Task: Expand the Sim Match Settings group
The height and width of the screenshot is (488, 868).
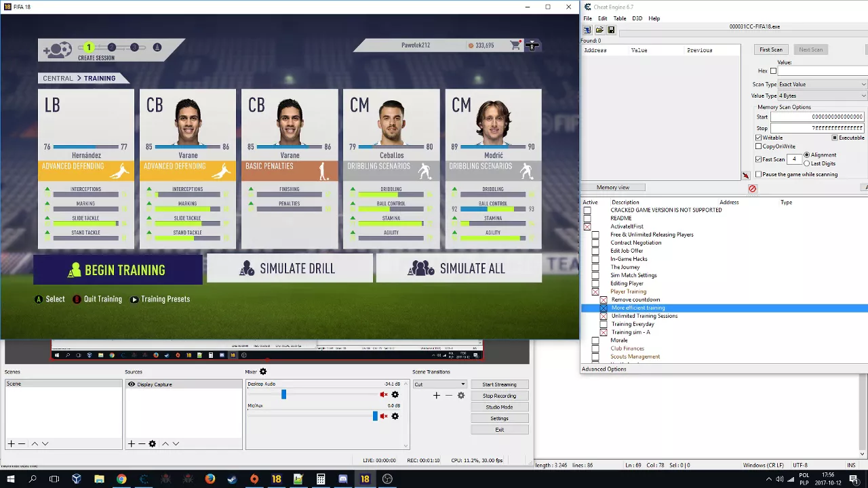Action: pyautogui.click(x=595, y=275)
